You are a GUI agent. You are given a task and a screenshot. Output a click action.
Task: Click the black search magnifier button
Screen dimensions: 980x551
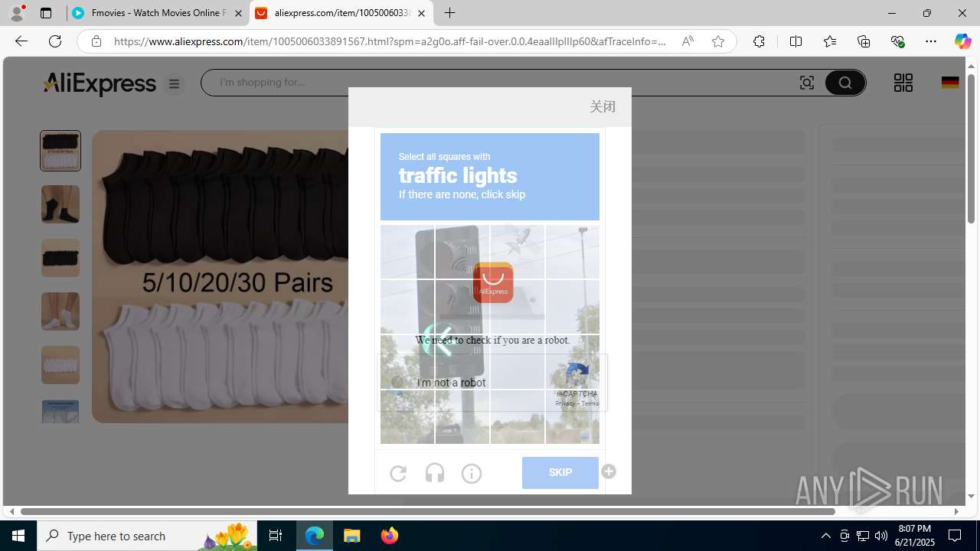click(x=845, y=83)
